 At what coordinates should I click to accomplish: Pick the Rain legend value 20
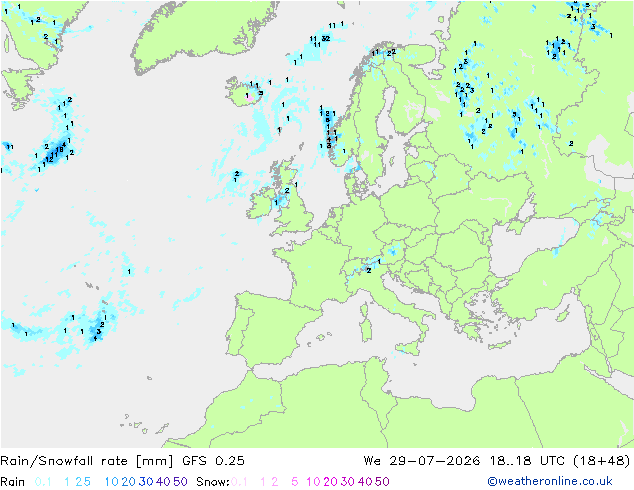tap(129, 482)
